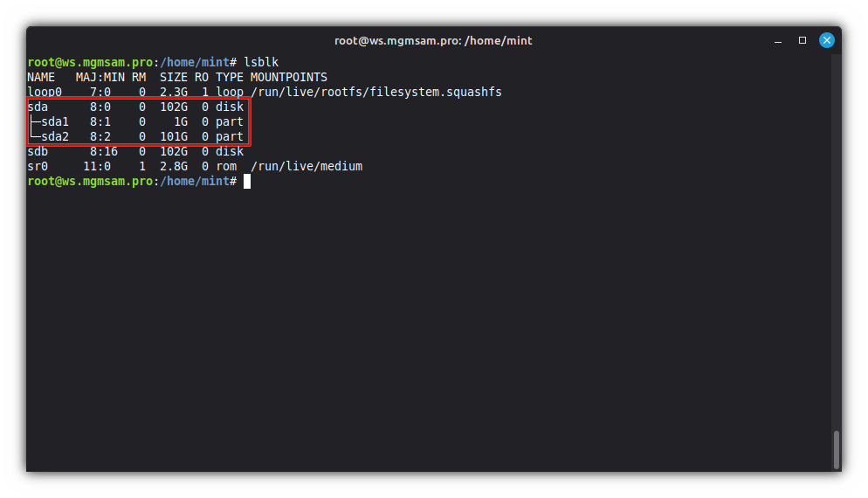The width and height of the screenshot is (868, 498).
Task: Maximize the terminal window
Action: click(803, 40)
